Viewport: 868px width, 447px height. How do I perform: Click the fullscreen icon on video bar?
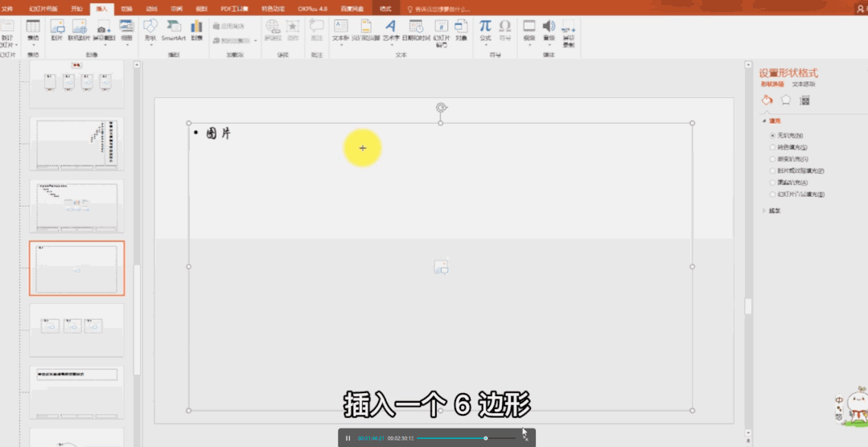click(x=525, y=438)
